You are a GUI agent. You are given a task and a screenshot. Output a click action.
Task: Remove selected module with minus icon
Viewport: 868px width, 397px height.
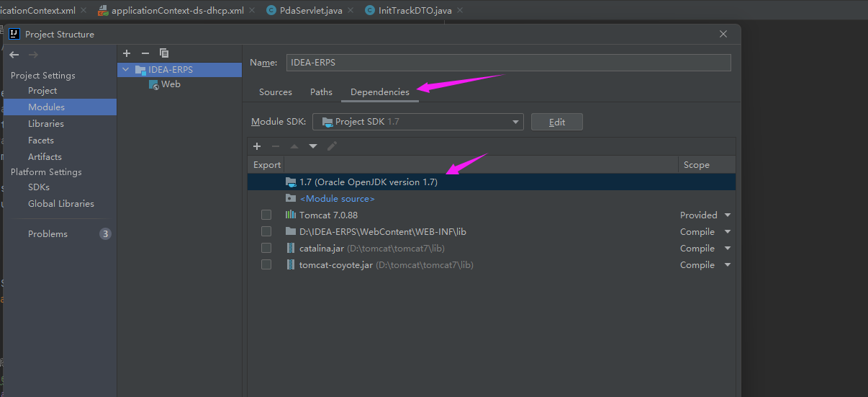(145, 53)
